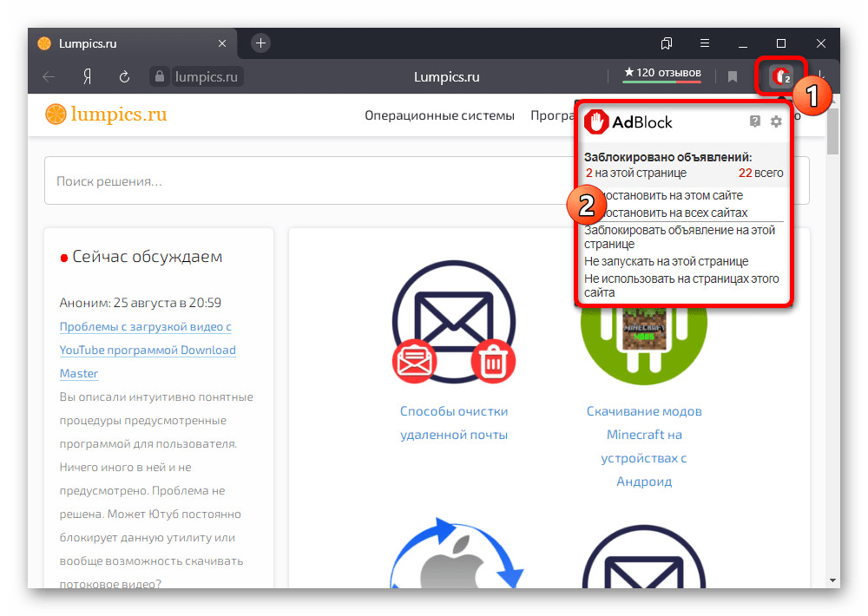Select the Lumpics.ru browser tab
868x616 pixels.
pyautogui.click(x=132, y=43)
